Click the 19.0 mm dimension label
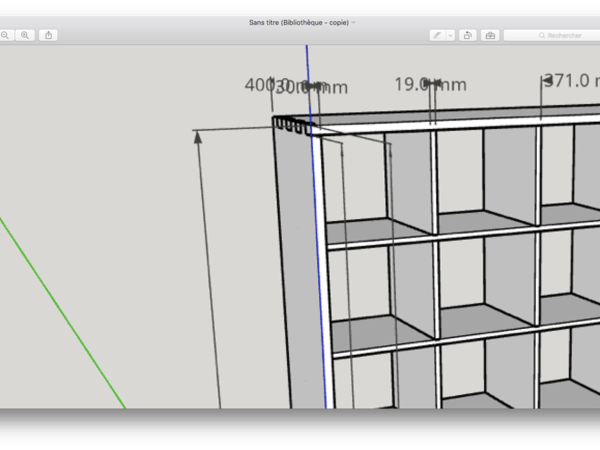This screenshot has height=450, width=600. [430, 85]
